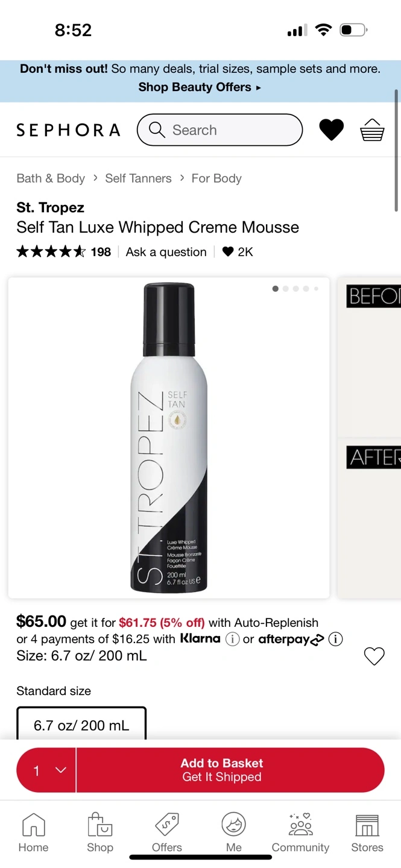
Task: Expand Shop Beauty Offers arrow banner
Action: tap(200, 87)
